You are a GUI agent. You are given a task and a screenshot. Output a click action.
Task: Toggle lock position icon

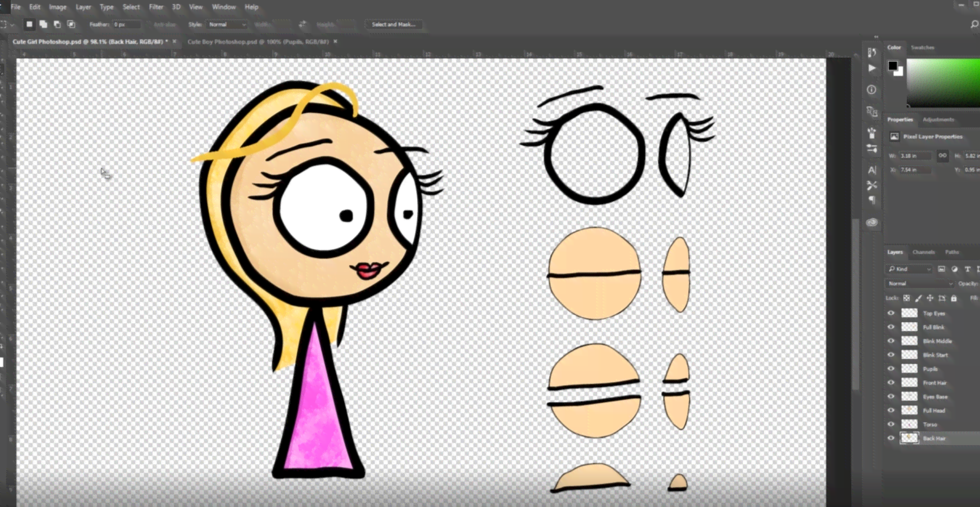click(930, 298)
